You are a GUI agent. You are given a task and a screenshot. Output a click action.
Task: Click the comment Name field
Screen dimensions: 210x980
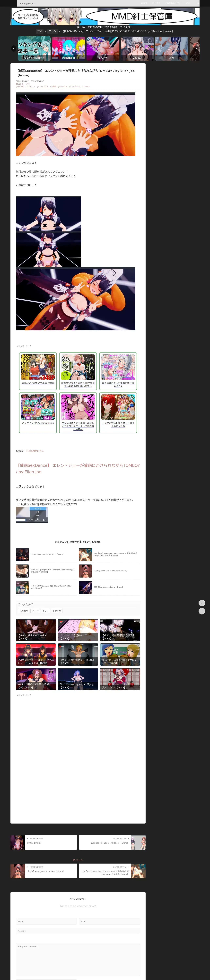point(46,921)
